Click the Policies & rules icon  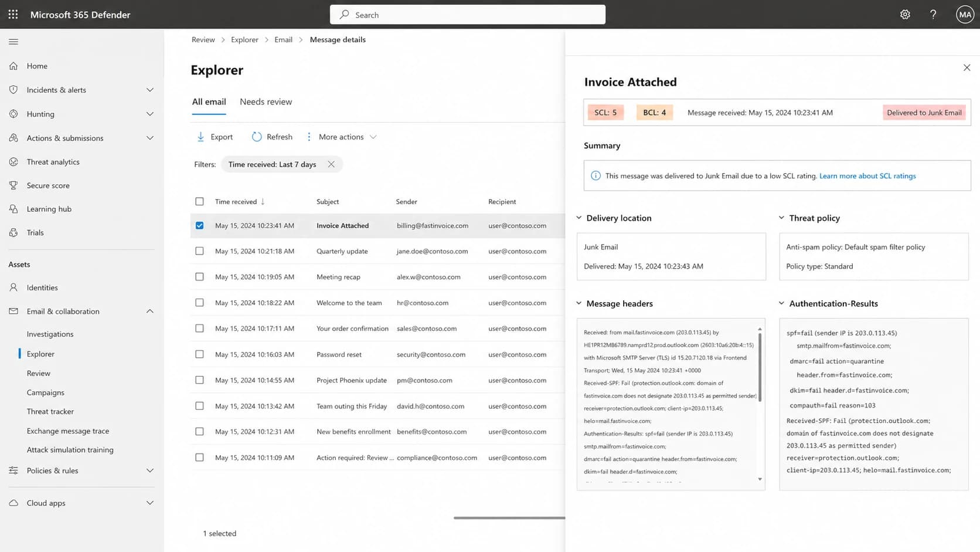click(13, 470)
